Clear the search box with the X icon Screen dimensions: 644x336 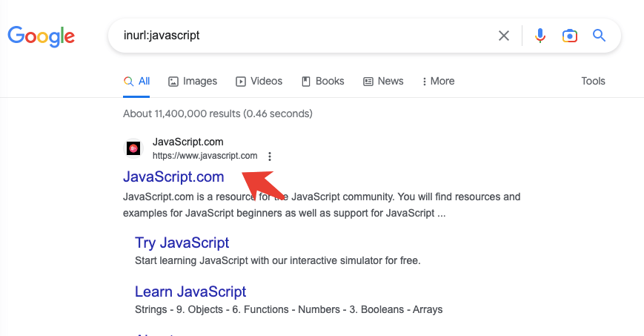click(504, 36)
